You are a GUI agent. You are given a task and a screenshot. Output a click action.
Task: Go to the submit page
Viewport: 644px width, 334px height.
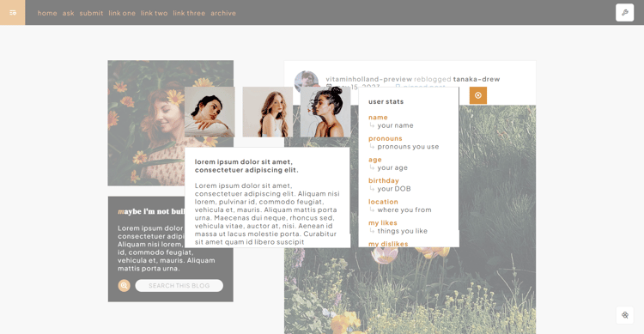(91, 13)
